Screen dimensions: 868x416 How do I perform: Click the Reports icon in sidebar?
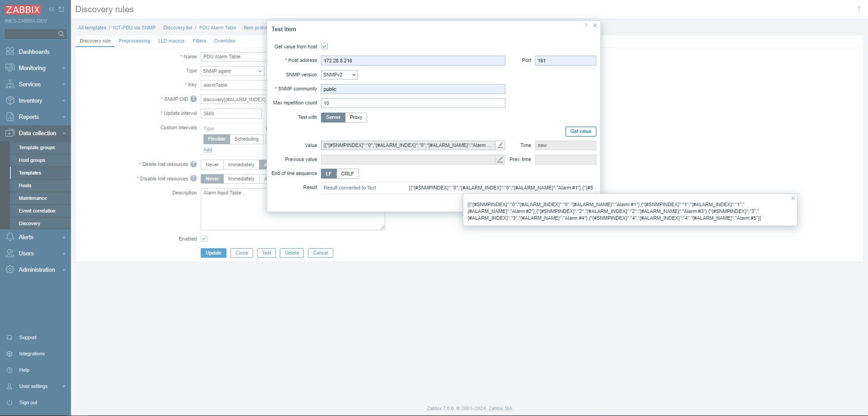point(10,117)
